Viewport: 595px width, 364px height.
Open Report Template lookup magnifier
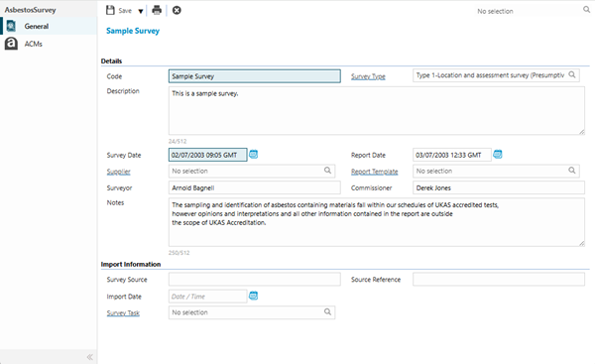point(572,170)
